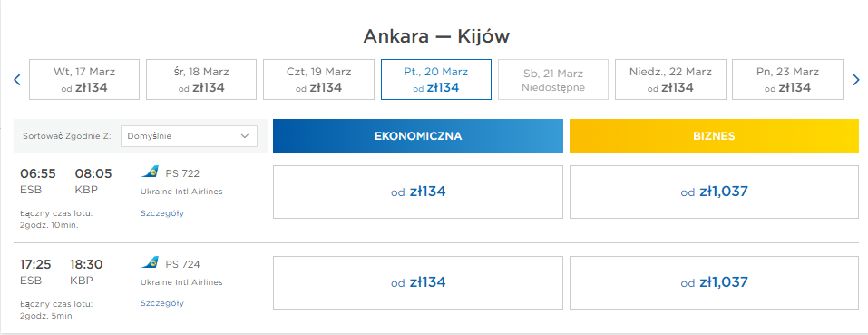Viewport: 868px width, 335px height.
Task: Select the Wt, 17 Marz date tab
Action: click(x=84, y=79)
